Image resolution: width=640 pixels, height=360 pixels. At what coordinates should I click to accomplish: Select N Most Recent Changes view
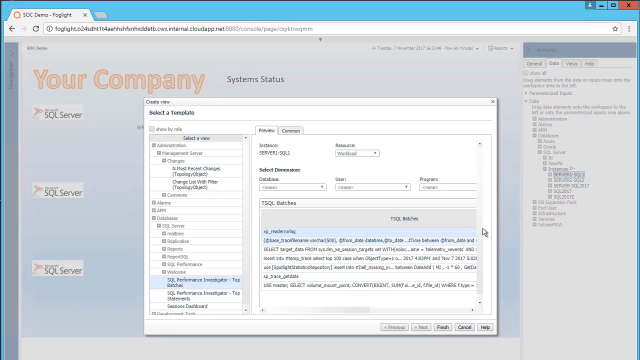click(196, 171)
